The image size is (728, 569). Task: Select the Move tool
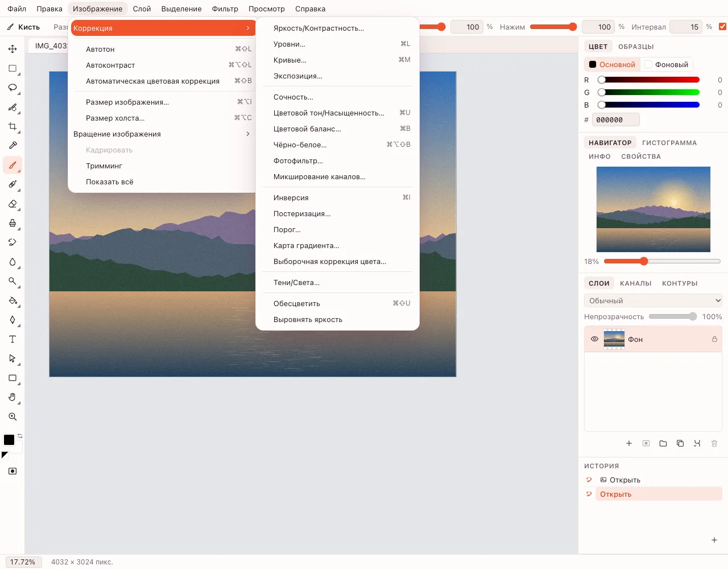13,49
